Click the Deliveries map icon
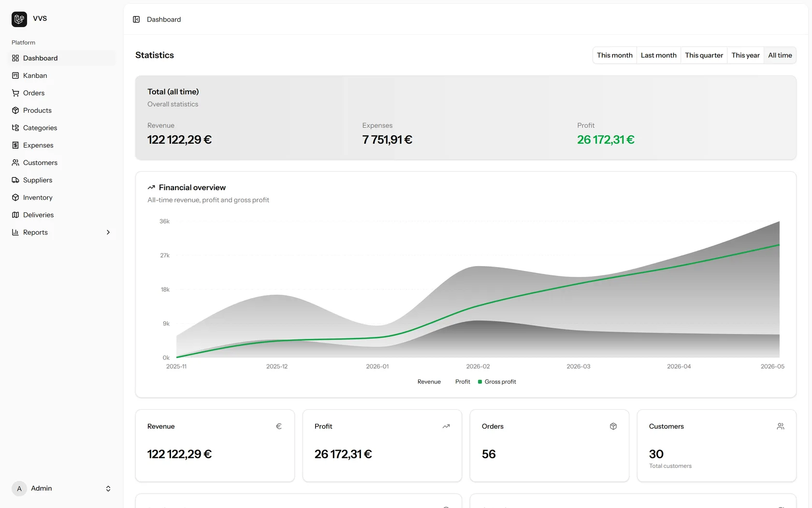This screenshot has height=508, width=812. pos(15,215)
